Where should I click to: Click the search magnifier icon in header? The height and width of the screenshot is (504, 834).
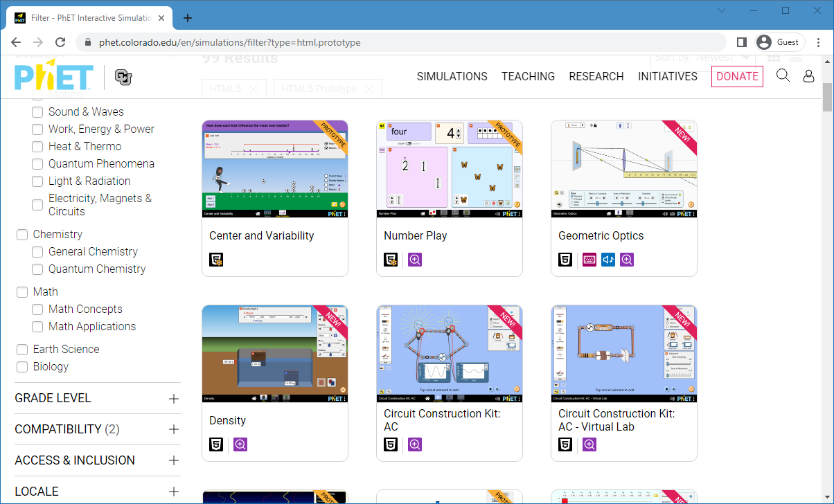pos(783,75)
